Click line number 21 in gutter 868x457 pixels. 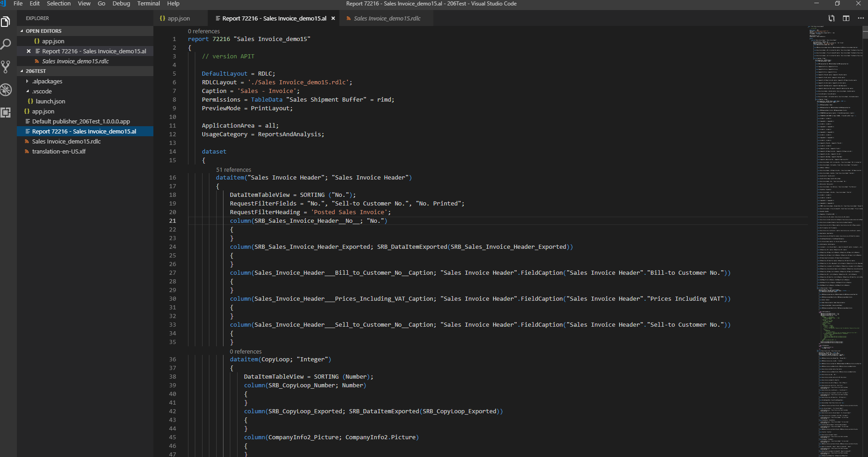pos(173,221)
